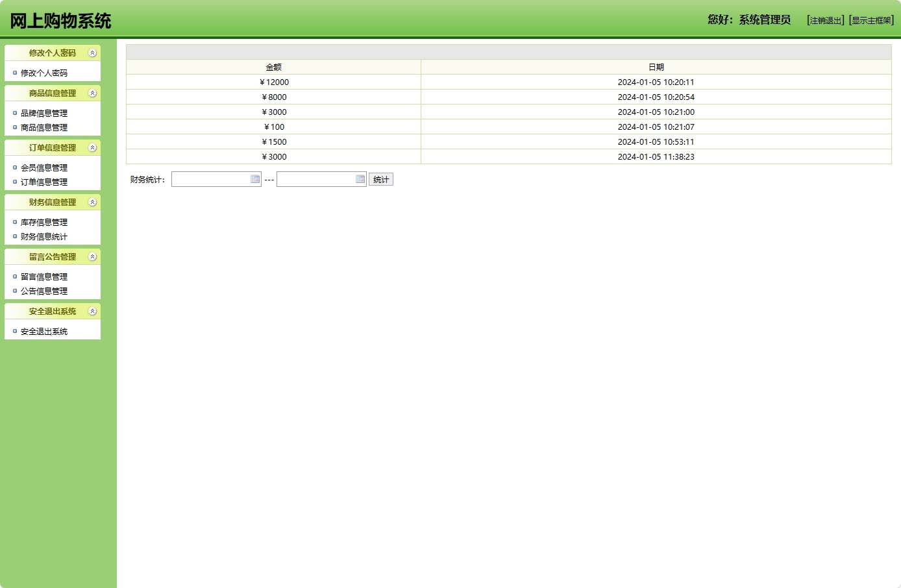This screenshot has width=901, height=588.
Task: Select the ￥1500 amount cell
Action: point(274,142)
